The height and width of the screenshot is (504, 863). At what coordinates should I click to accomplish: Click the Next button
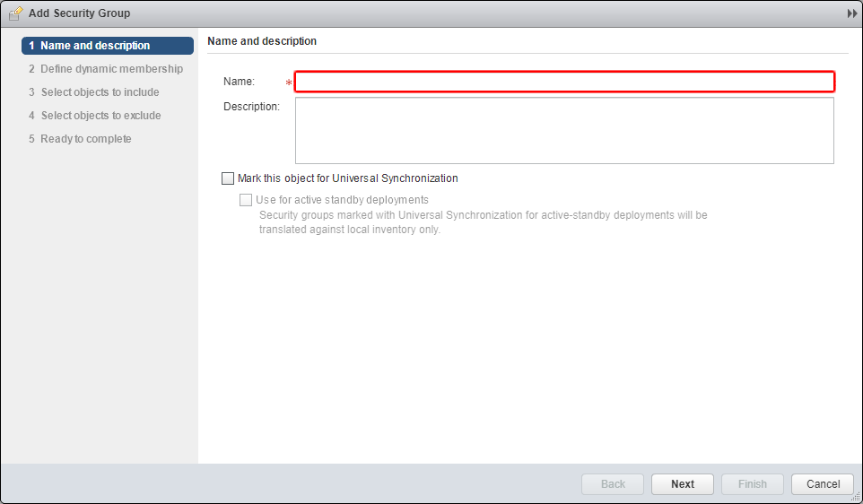coord(682,484)
